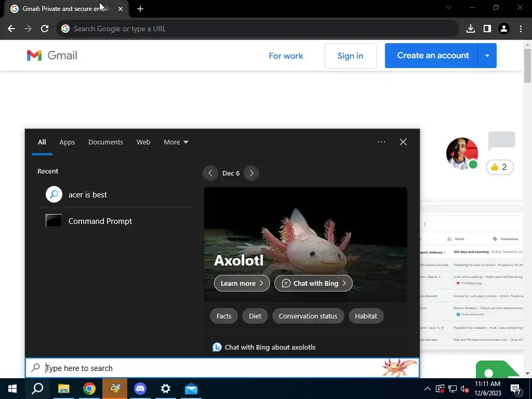Toggle Chrome side panel icon
This screenshot has width=532, height=399.
click(x=487, y=29)
